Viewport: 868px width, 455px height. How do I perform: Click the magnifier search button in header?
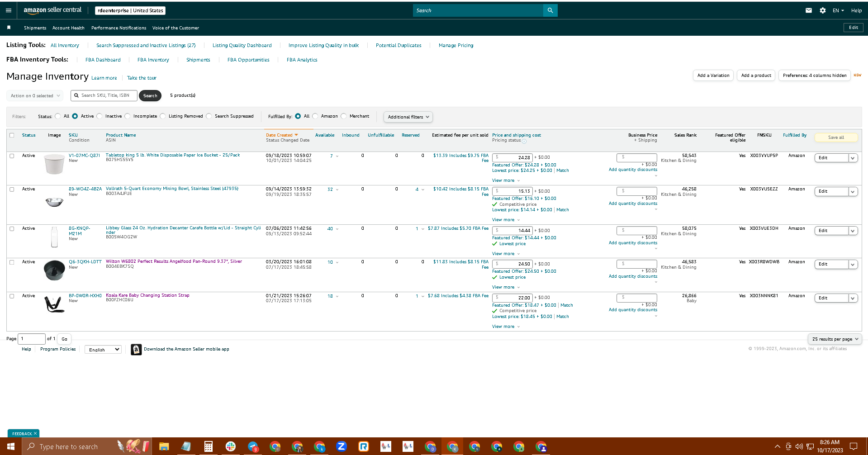click(550, 10)
